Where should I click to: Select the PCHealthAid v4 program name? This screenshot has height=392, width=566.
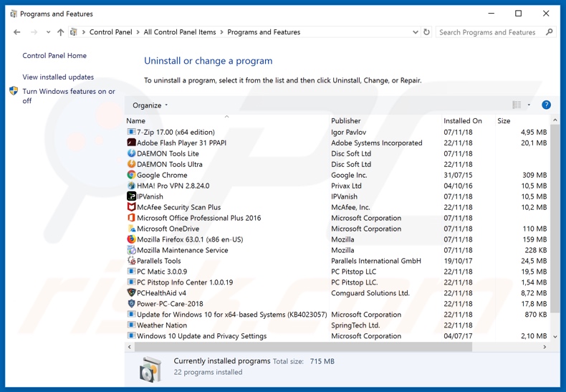coord(161,293)
